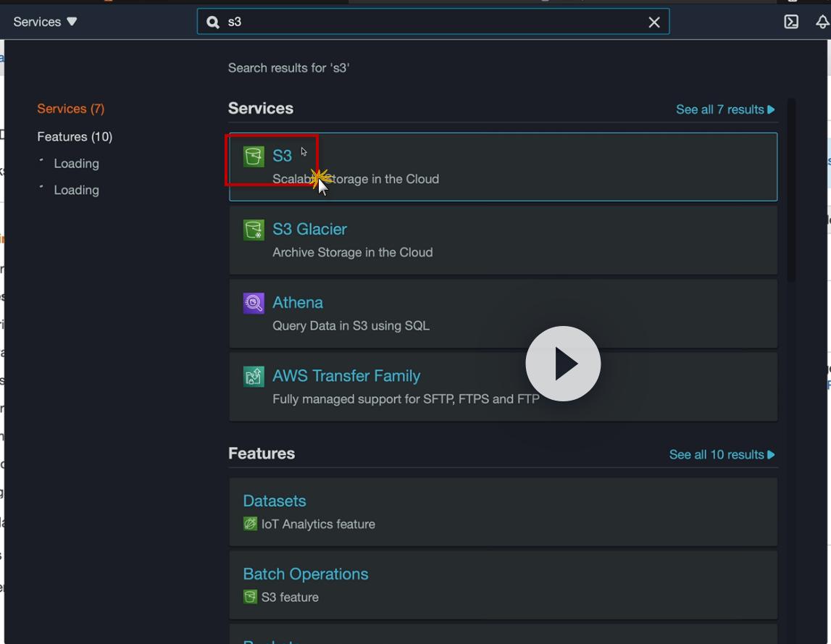Open CloudShell terminal icon

(790, 22)
